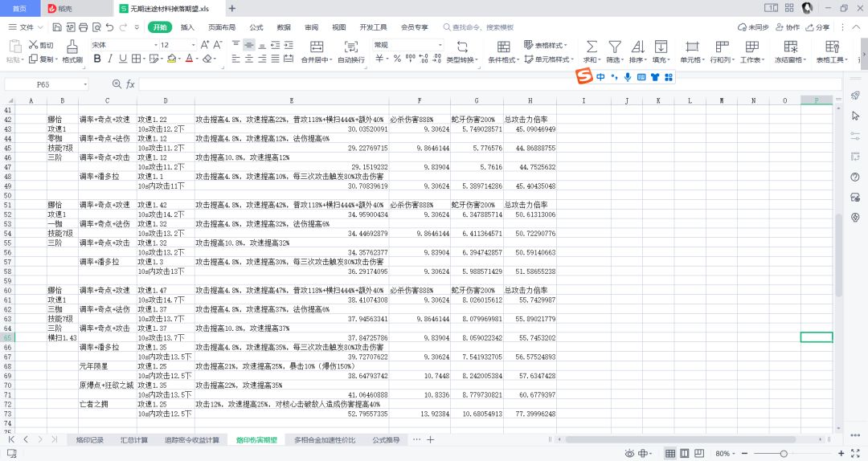Toggle Underline formatting
Viewport: 868px width, 461px height.
pyautogui.click(x=123, y=59)
